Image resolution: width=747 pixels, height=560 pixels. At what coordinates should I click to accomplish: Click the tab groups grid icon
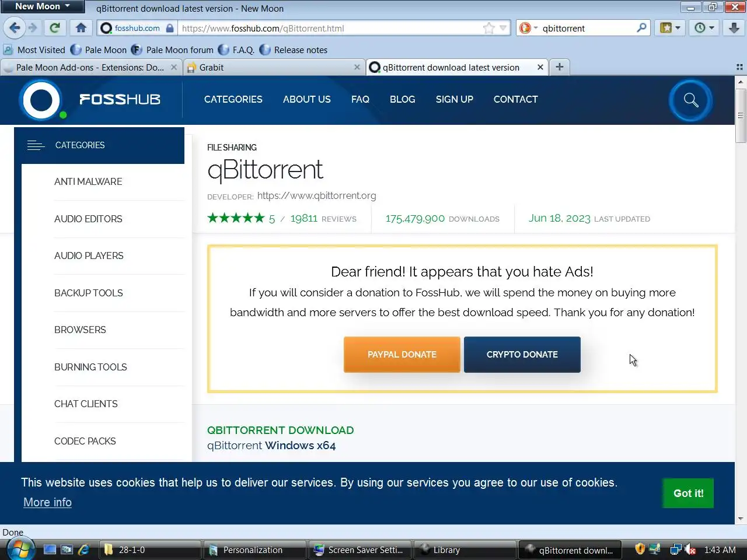(x=739, y=68)
